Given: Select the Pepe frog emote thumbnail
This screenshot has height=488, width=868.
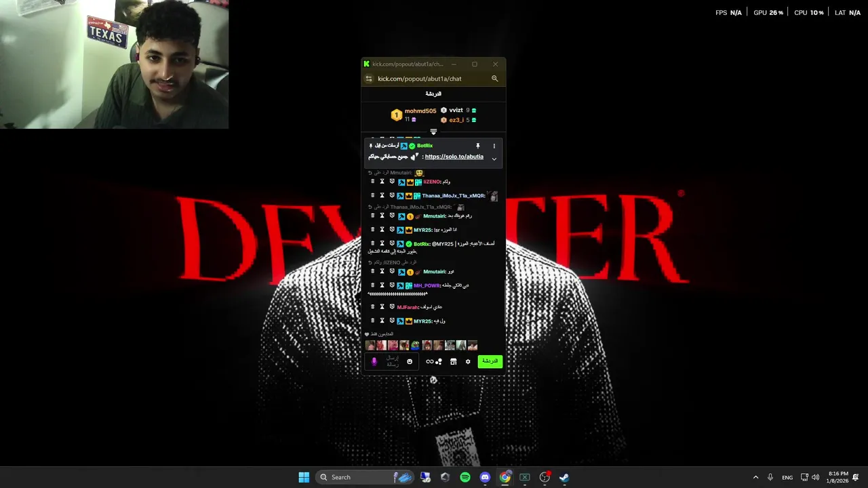Looking at the screenshot, I should [x=415, y=346].
